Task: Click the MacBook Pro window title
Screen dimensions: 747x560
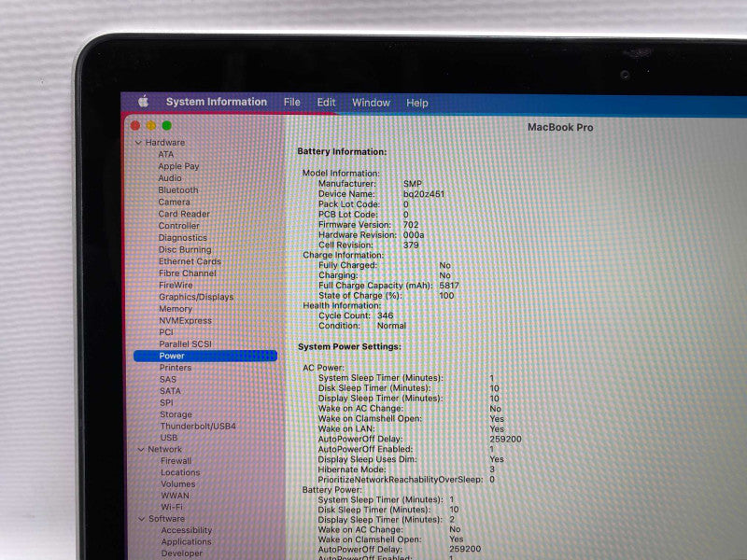Action: coord(560,127)
